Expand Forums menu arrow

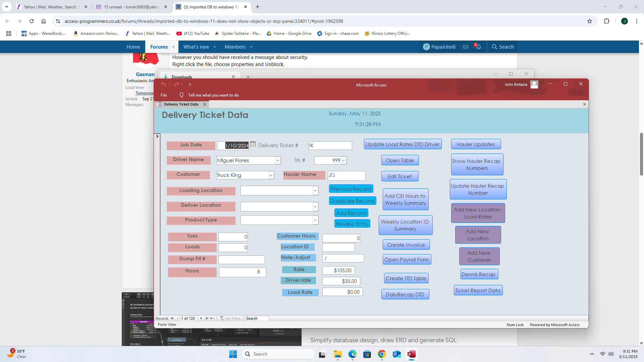[x=174, y=47]
